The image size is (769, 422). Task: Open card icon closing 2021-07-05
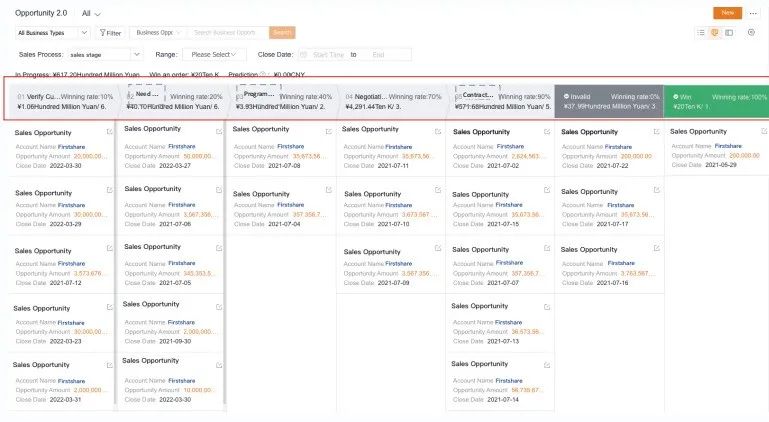tap(219, 248)
